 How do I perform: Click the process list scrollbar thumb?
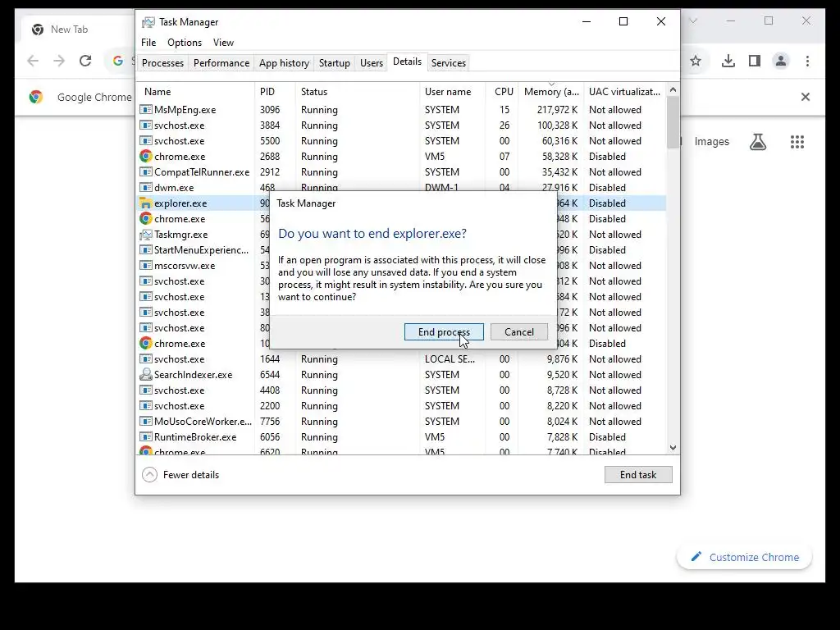(x=673, y=122)
